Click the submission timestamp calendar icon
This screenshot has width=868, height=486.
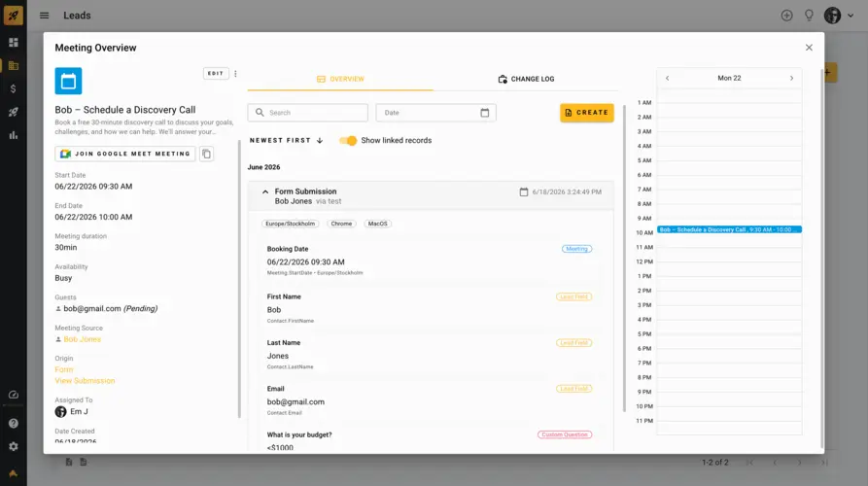(x=524, y=192)
